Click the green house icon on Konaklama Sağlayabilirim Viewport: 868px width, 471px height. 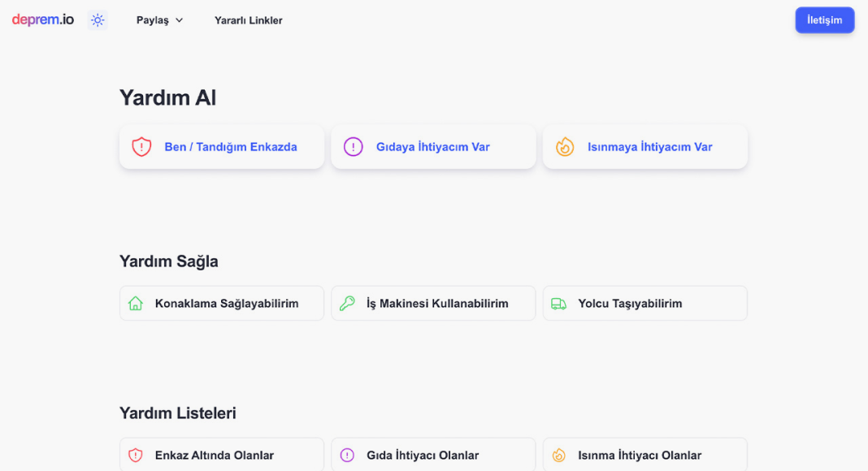point(136,304)
